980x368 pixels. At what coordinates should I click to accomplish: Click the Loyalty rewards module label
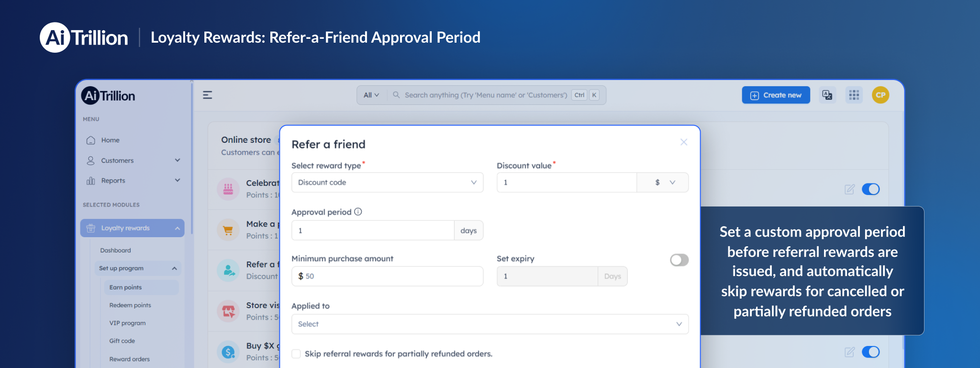(x=125, y=228)
